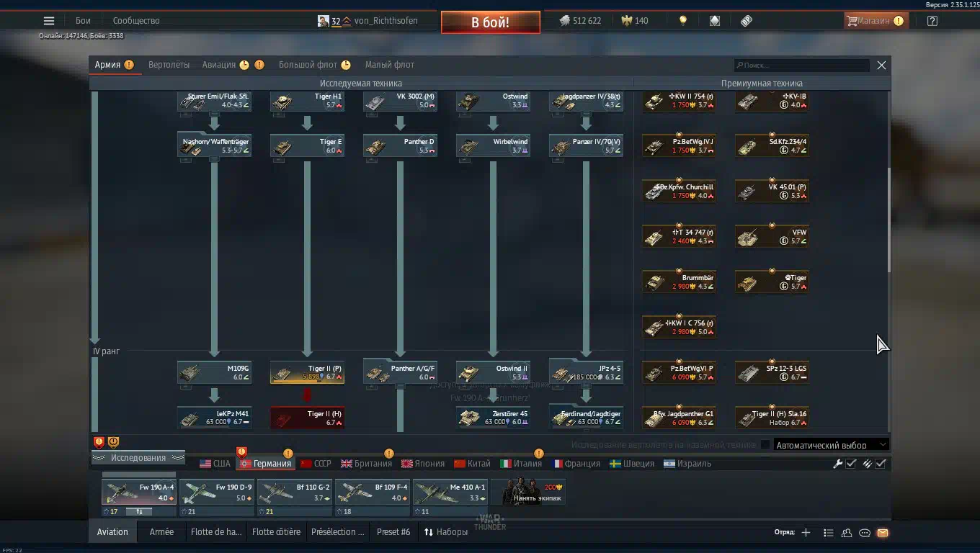Select the Panzer IV/70(V) vehicle
Screen dimensions: 980x553
click(x=586, y=146)
